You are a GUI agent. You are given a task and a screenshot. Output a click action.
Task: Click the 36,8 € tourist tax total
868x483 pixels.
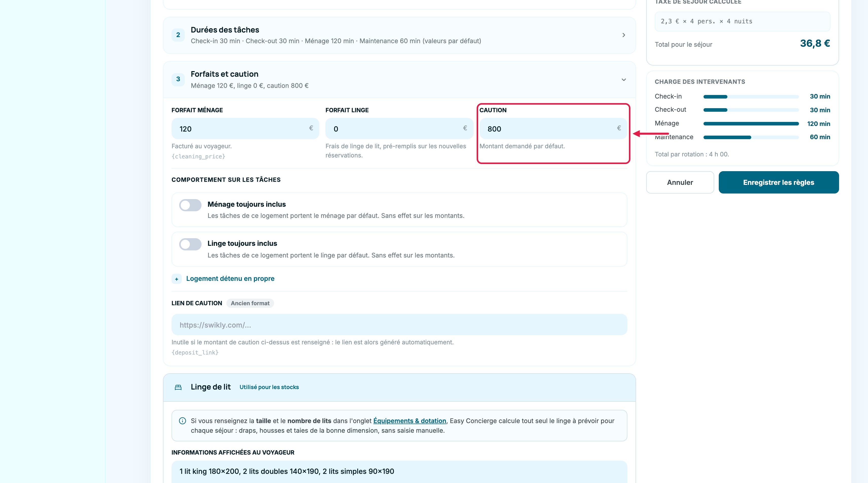point(815,43)
